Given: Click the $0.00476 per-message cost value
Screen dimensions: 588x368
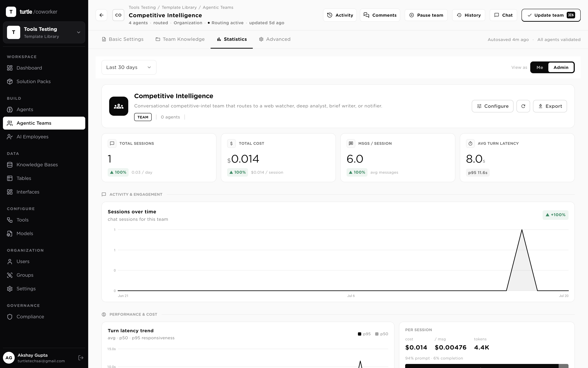Looking at the screenshot, I should coord(451,347).
